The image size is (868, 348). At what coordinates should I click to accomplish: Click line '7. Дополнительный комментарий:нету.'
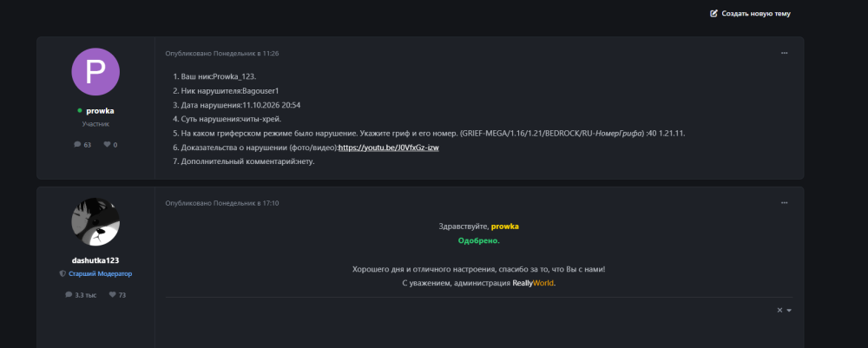[244, 162]
